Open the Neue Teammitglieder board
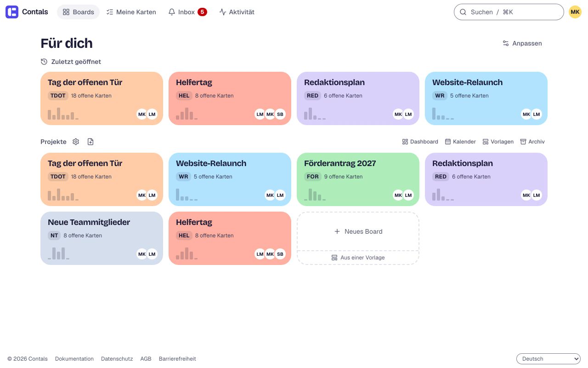The image size is (588, 368). (x=102, y=238)
